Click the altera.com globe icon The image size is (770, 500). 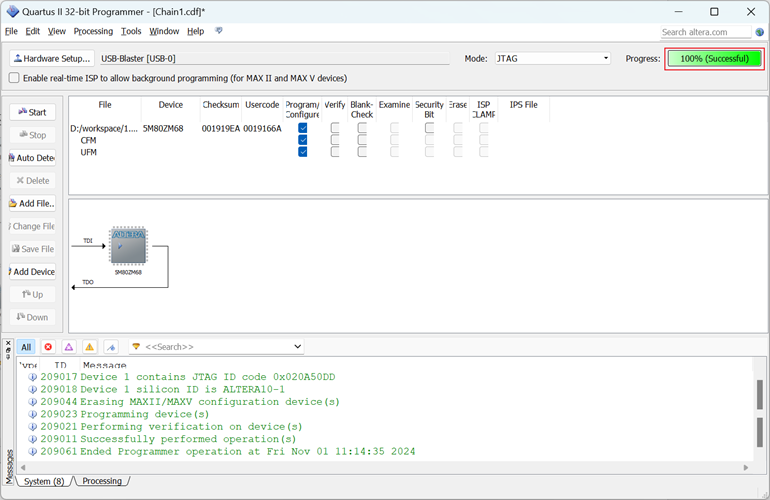click(760, 32)
